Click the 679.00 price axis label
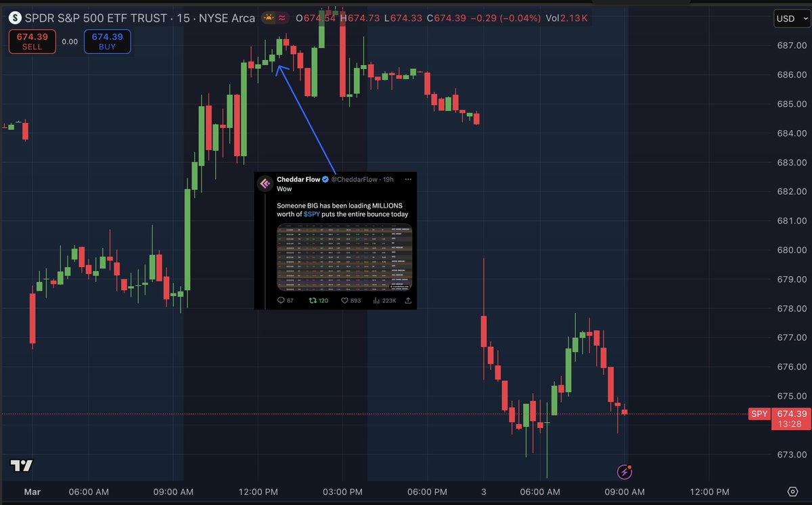The image size is (812, 505). pyautogui.click(x=790, y=279)
